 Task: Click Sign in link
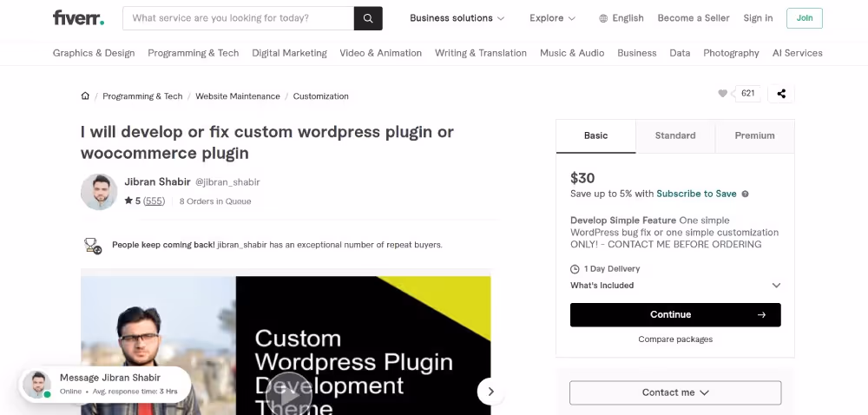click(x=758, y=18)
